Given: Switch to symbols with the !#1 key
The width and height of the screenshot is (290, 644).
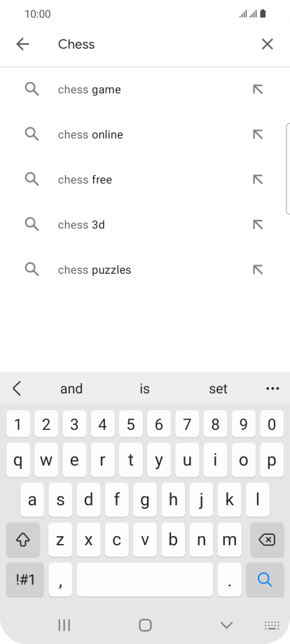Looking at the screenshot, I should (25, 580).
